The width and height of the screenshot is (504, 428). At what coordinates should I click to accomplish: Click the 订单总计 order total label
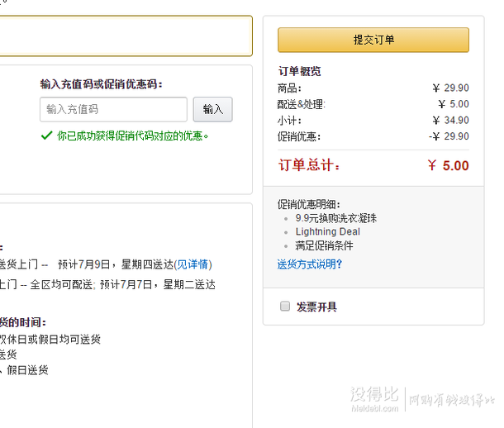point(309,166)
